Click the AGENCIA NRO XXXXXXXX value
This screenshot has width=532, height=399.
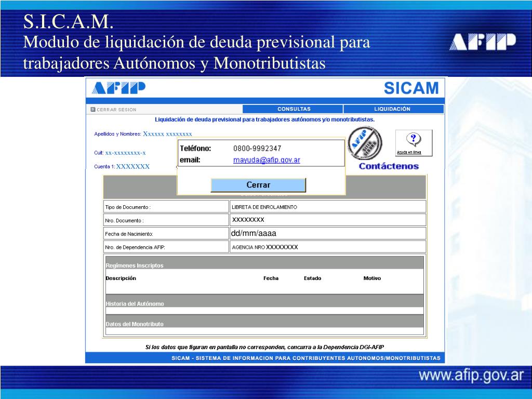265,247
